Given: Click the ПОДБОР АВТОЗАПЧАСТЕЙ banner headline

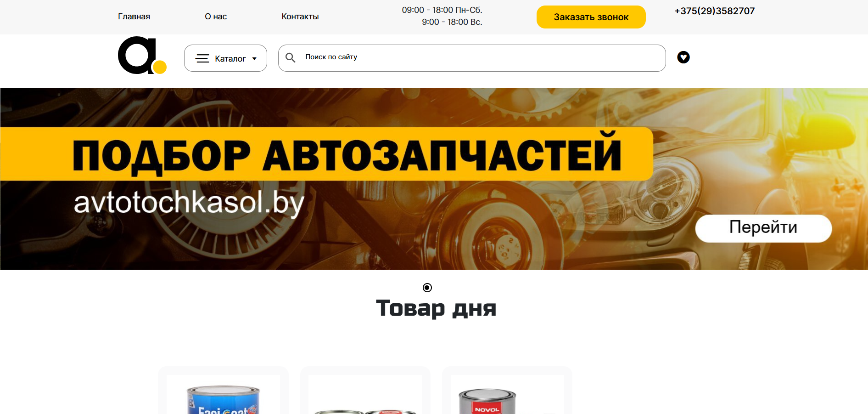Looking at the screenshot, I should tap(347, 154).
